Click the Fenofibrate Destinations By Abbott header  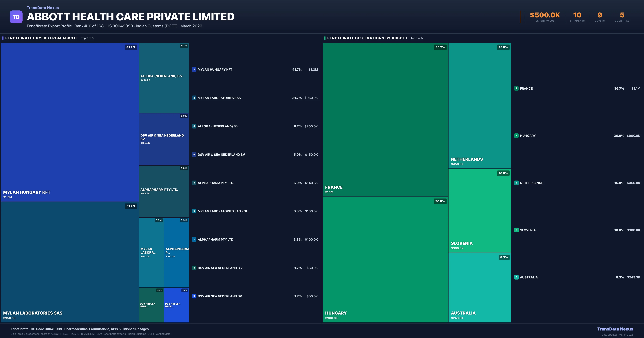pyautogui.click(x=367, y=38)
